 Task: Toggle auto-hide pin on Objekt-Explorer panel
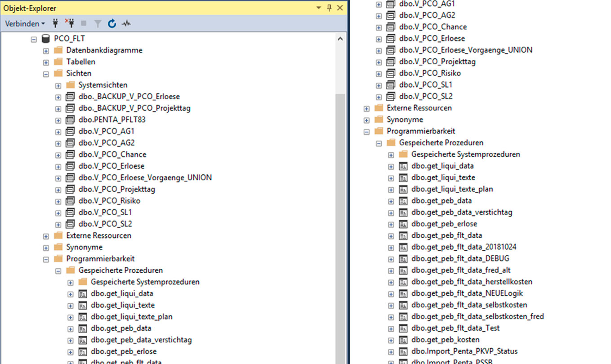click(x=329, y=8)
